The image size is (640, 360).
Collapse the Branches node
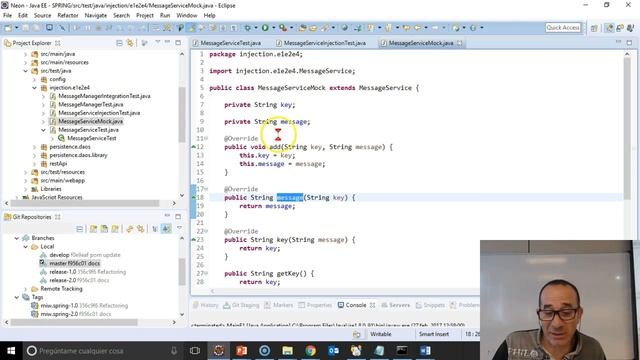(x=17, y=238)
